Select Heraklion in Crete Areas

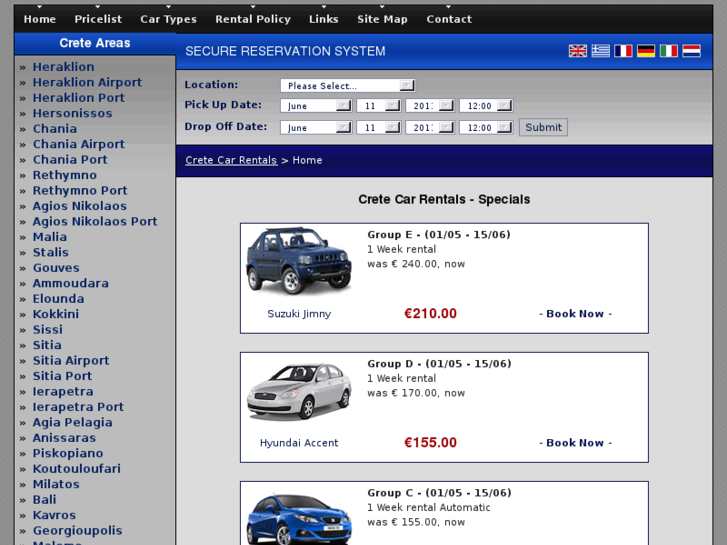[64, 67]
